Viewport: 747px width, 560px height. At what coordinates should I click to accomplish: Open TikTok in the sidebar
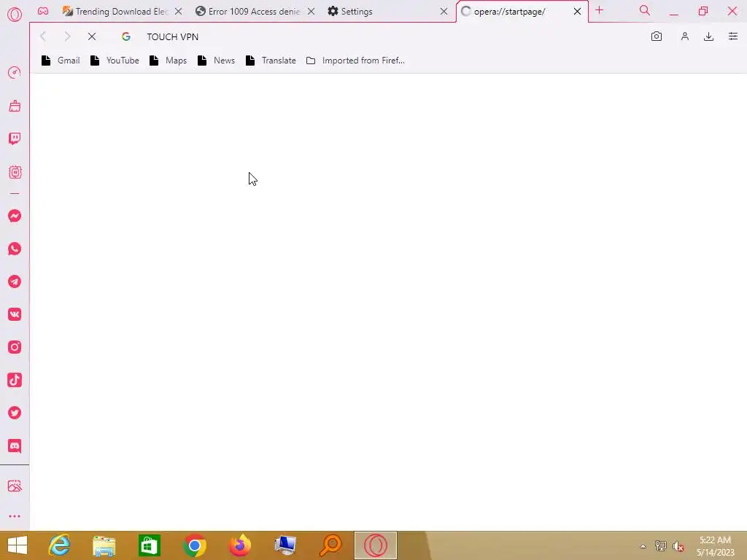pos(15,380)
